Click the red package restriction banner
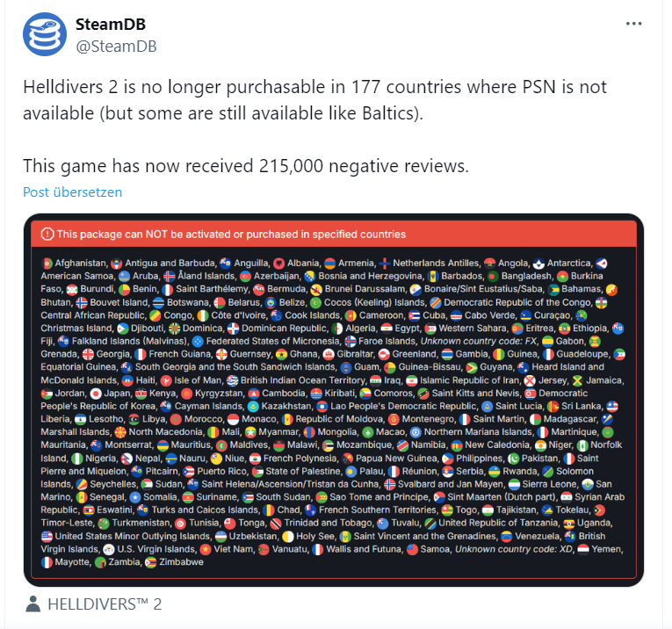Image resolution: width=672 pixels, height=629 pixels. [334, 235]
